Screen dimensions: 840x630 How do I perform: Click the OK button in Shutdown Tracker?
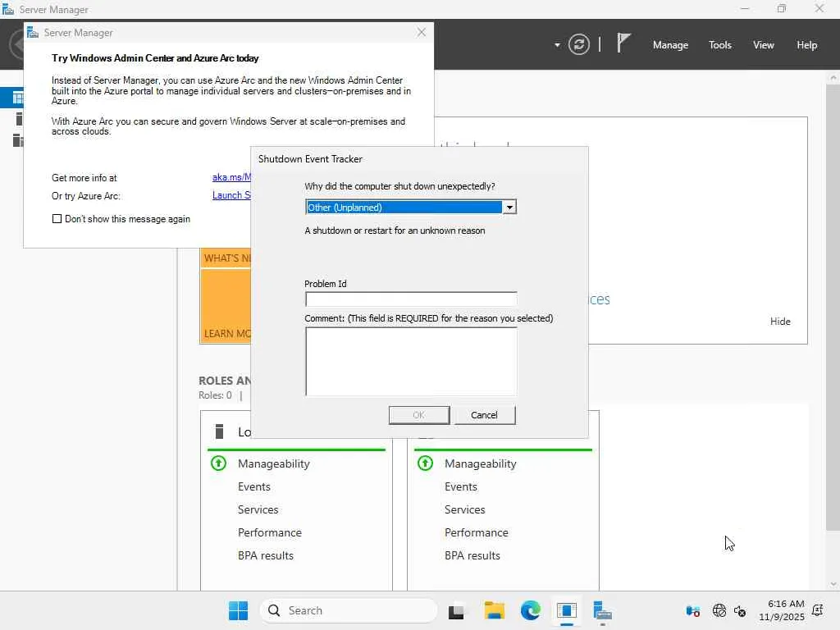tap(419, 414)
